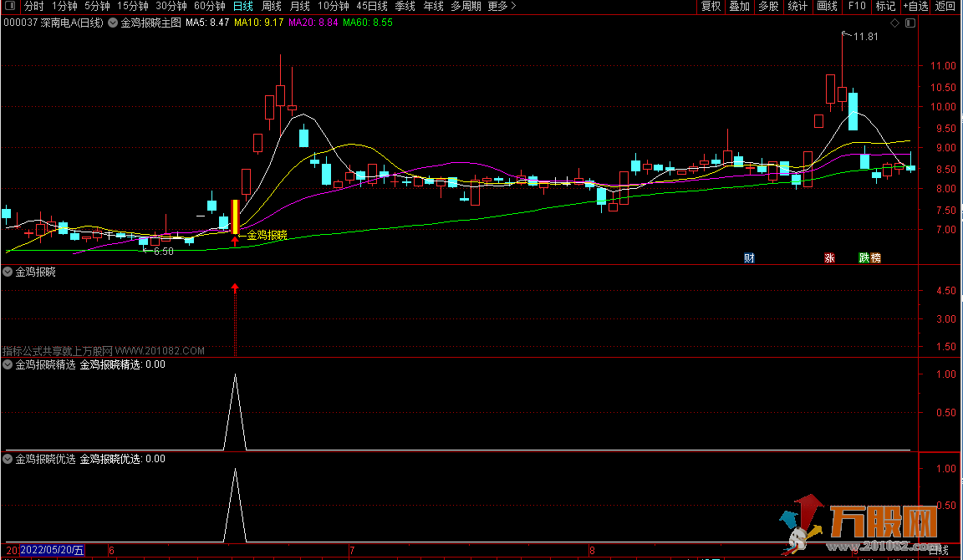
Task: Click the 画线 draw line button
Action: point(827,6)
